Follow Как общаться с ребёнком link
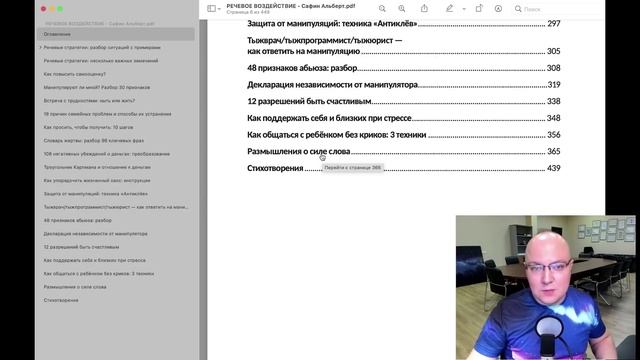The image size is (640, 360). tap(336, 135)
